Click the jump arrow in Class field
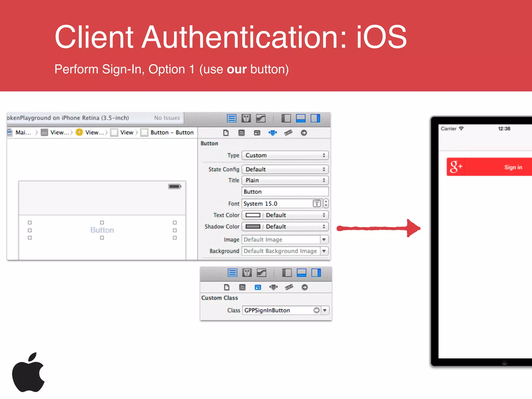This screenshot has height=399, width=532. [316, 310]
